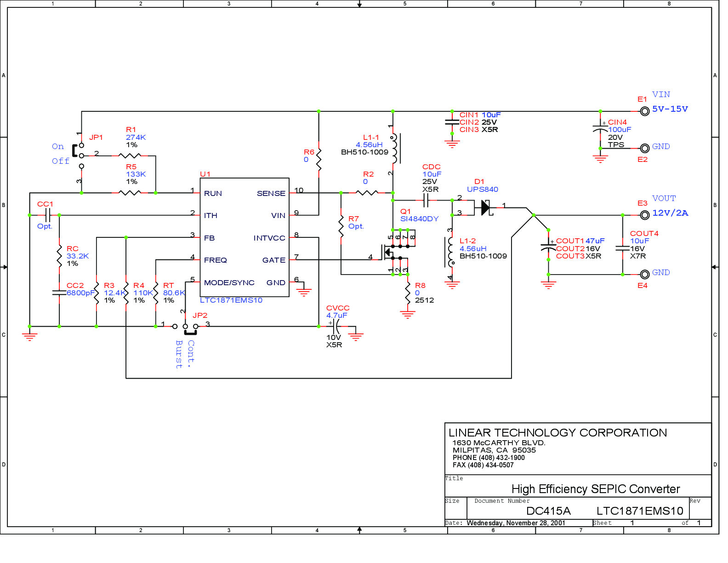Select the U1 LTC1871EMS10 part label

(231, 300)
